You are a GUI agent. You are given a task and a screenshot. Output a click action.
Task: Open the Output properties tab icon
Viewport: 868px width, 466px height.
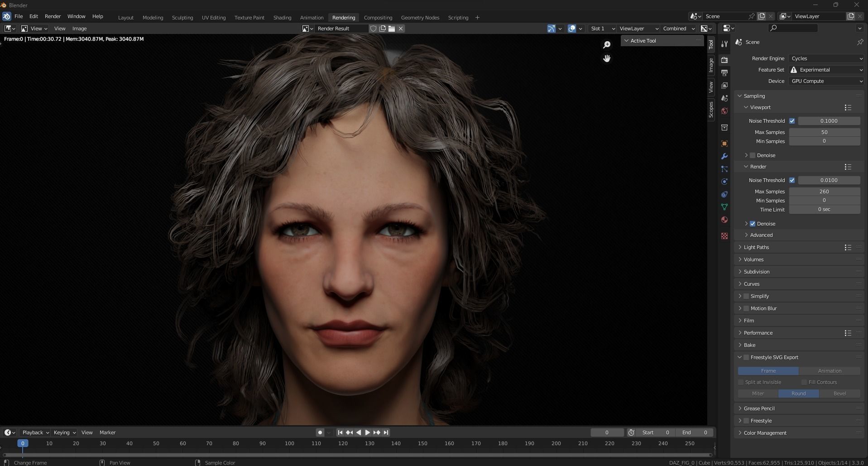pyautogui.click(x=724, y=73)
